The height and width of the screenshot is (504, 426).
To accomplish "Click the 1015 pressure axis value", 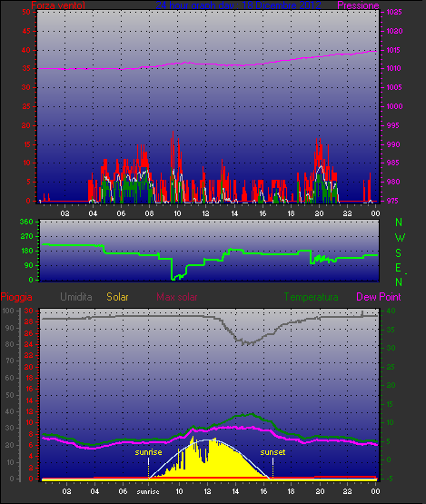I will (x=394, y=50).
